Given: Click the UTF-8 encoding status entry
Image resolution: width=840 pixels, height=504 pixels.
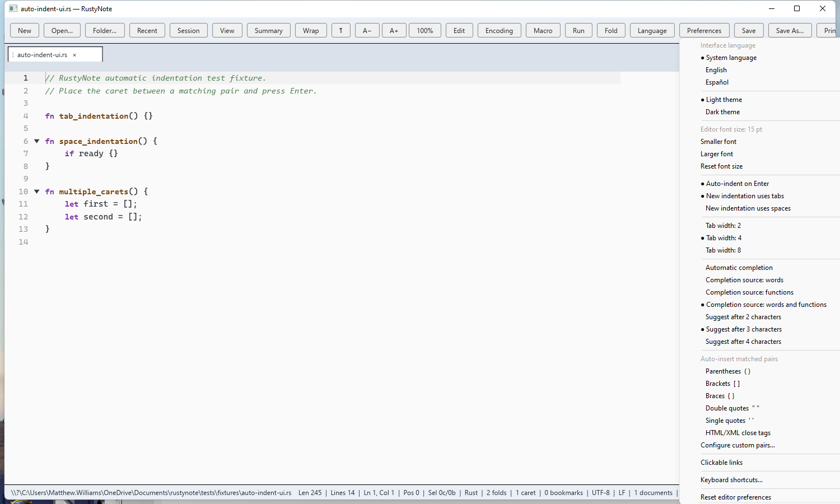Looking at the screenshot, I should (601, 493).
